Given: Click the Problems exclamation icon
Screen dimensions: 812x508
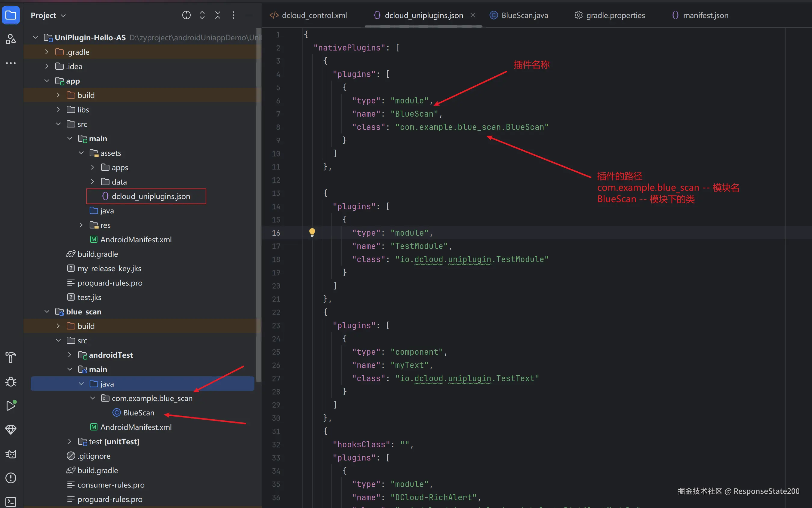Looking at the screenshot, I should click(x=11, y=478).
